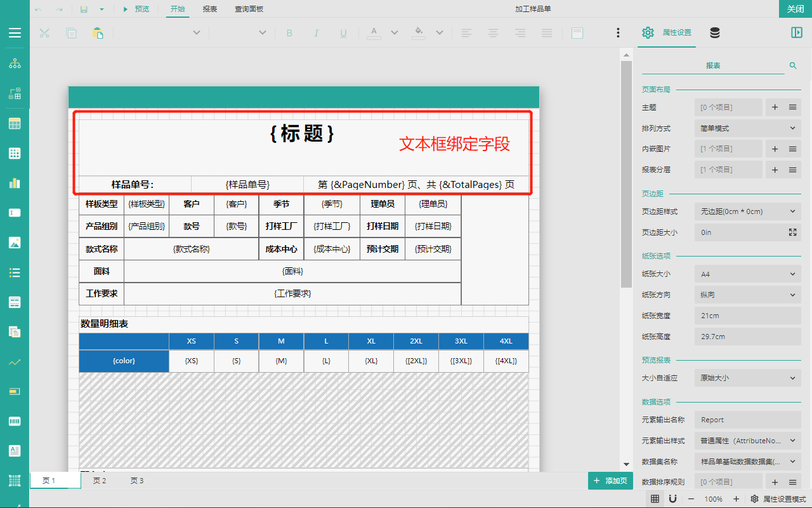Viewport: 812px width, 508px height.
Task: Click the 纸张宽度 input field
Action: coord(747,316)
